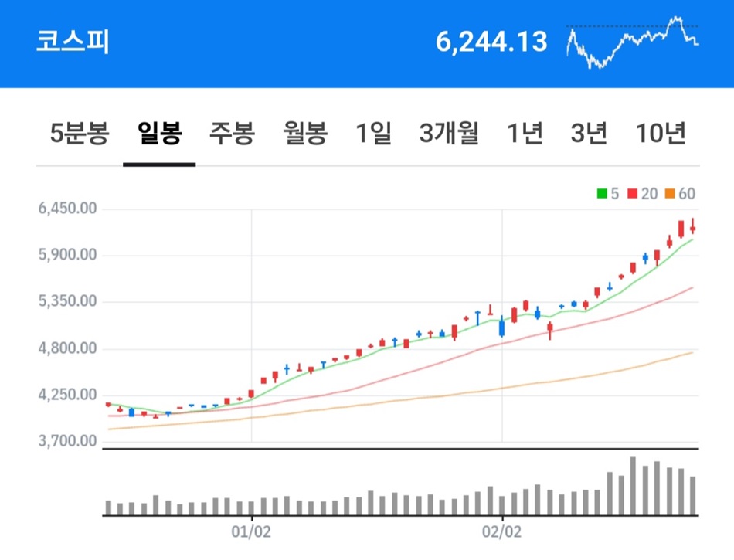Viewport: 734px width, 560px height.
Task: Click the 4,250.00 y-axis label
Action: click(67, 395)
